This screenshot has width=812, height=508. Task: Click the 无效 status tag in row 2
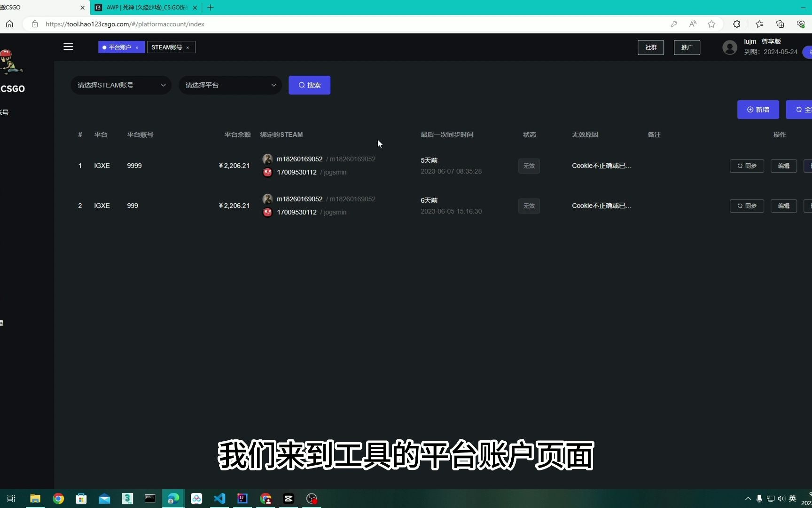point(529,206)
